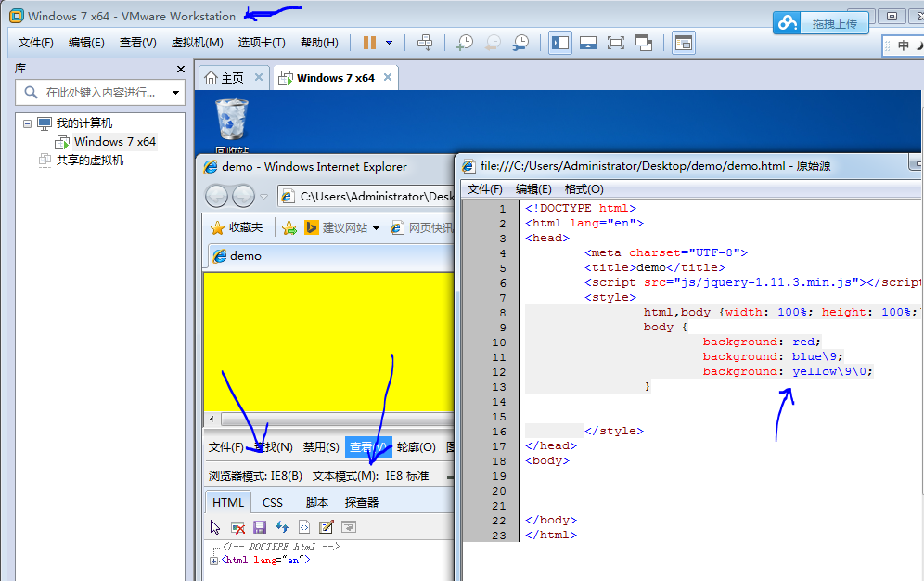924x581 pixels.
Task: Open the IE recent pages dropdown arrow
Action: [264, 197]
